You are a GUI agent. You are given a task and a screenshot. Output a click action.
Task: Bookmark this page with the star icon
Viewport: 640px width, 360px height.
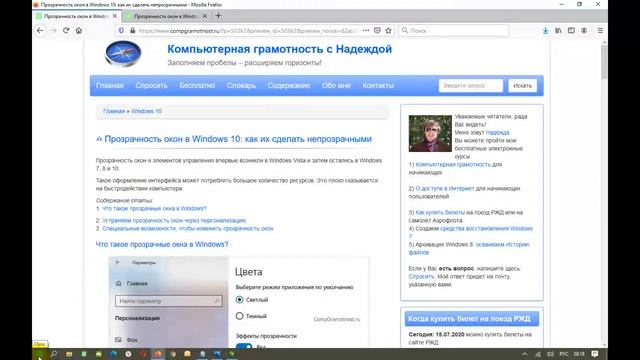pyautogui.click(x=388, y=31)
